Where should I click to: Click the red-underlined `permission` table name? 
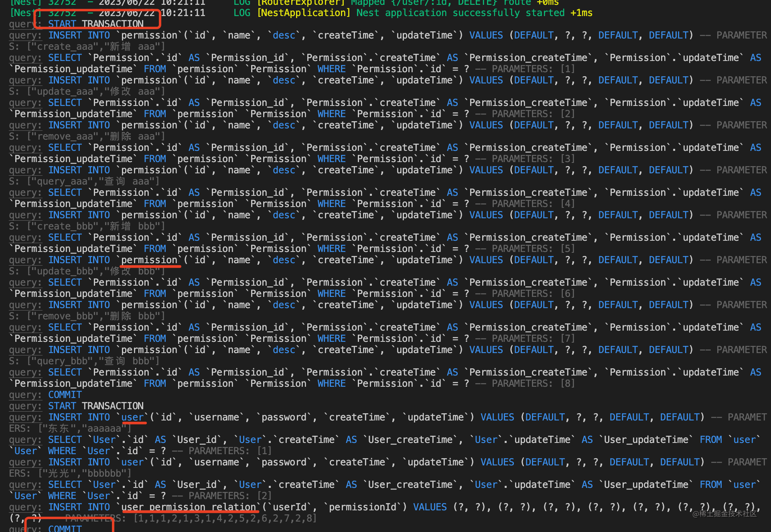[149, 260]
